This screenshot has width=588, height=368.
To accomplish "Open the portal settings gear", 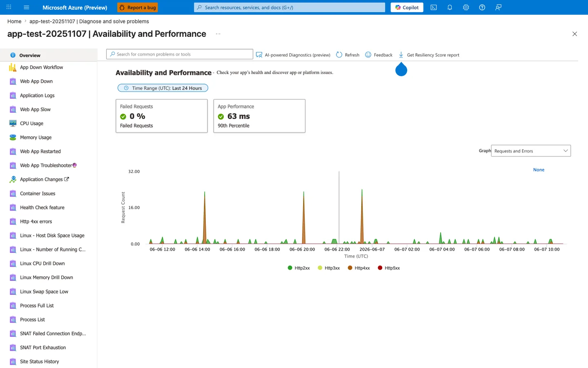I will click(x=466, y=7).
